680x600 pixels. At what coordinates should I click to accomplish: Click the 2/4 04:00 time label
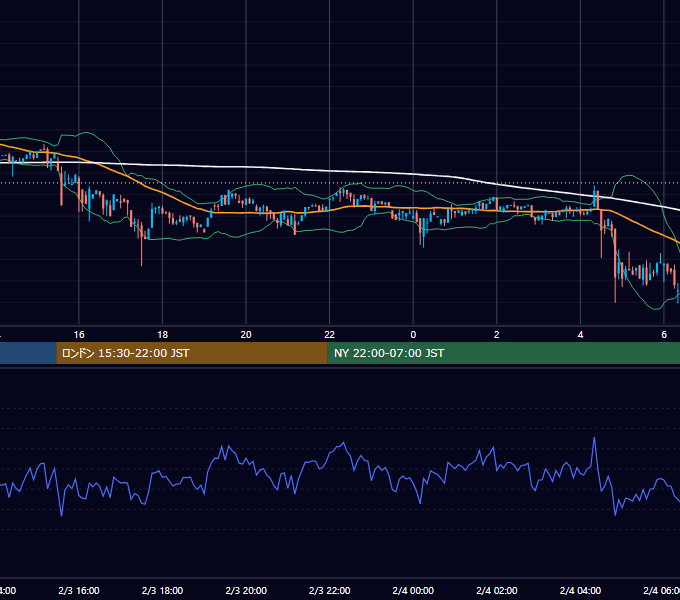point(580,590)
